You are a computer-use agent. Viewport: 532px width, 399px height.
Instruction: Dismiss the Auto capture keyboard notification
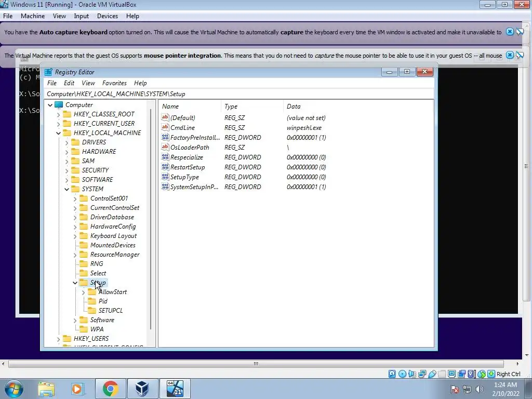[510, 32]
